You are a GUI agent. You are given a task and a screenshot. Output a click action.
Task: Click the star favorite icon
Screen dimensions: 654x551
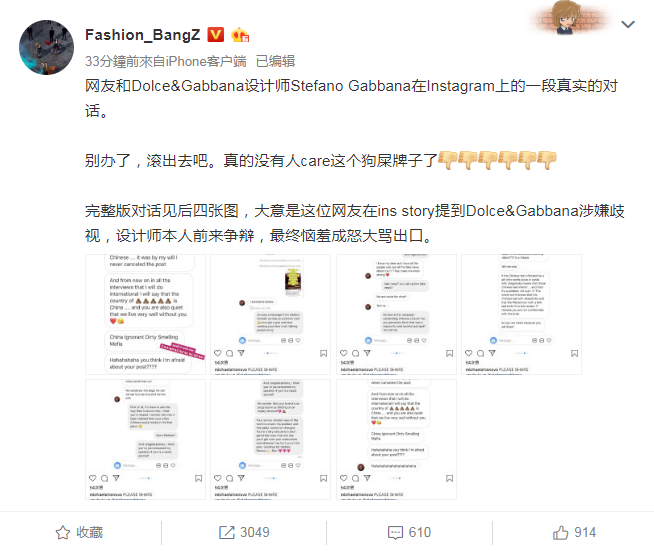(x=63, y=533)
